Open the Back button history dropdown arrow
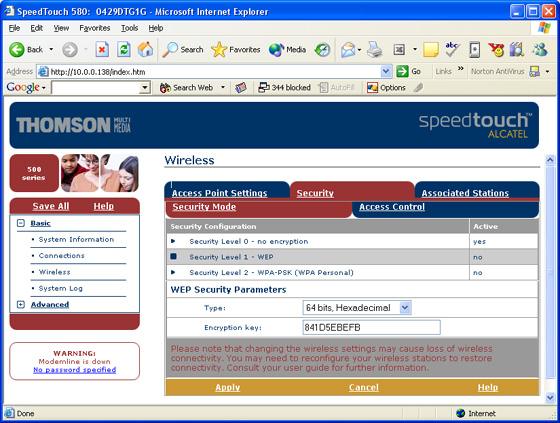Image resolution: width=560 pixels, height=423 pixels. 51,49
